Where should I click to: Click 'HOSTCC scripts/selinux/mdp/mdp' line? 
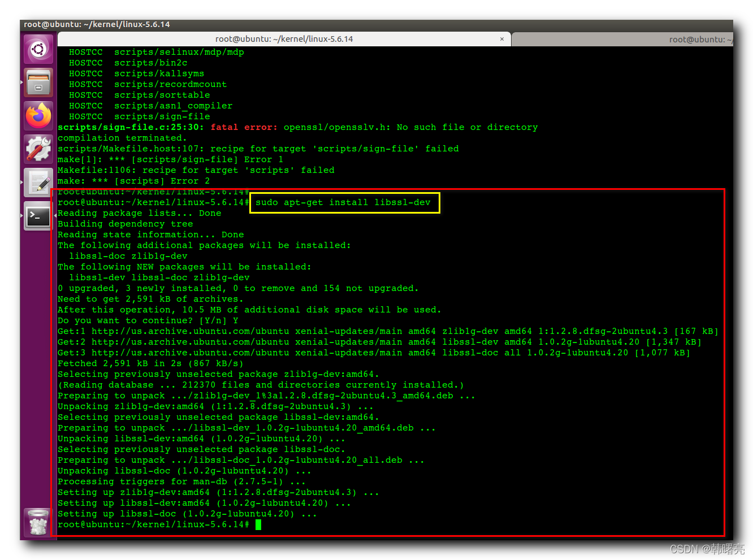click(157, 52)
